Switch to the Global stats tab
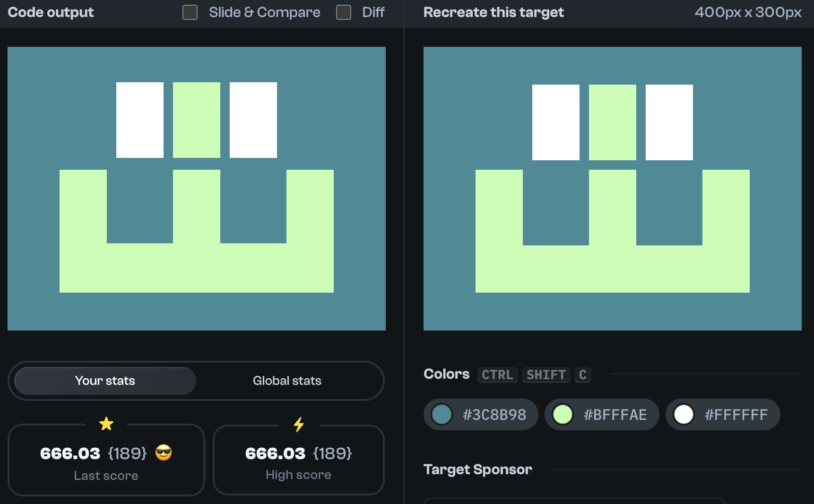This screenshot has height=504, width=814. [287, 381]
